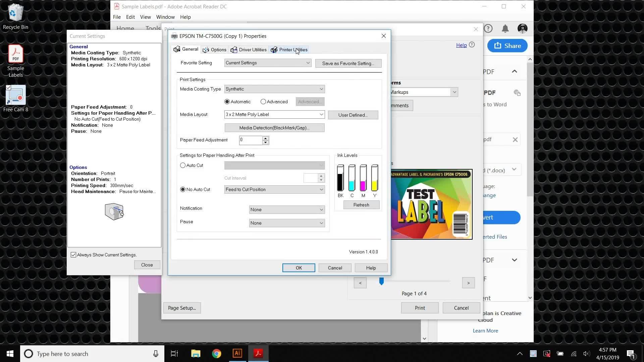The height and width of the screenshot is (362, 644).
Task: Open the docx format dropdown
Action: coord(514,170)
